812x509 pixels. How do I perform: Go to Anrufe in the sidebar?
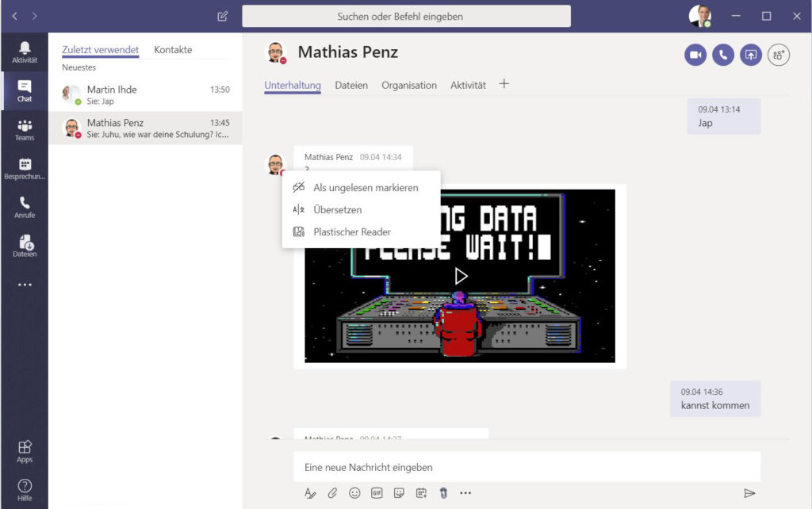(25, 207)
